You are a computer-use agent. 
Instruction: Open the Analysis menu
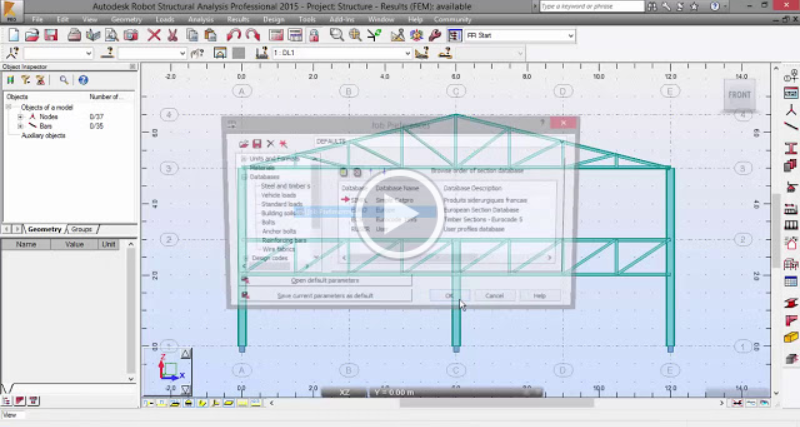[x=200, y=19]
